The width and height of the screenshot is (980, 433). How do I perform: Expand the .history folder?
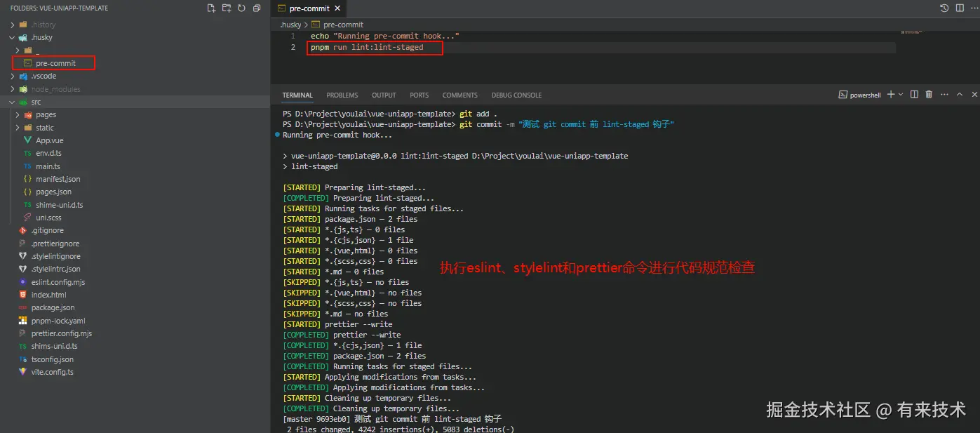pos(13,25)
